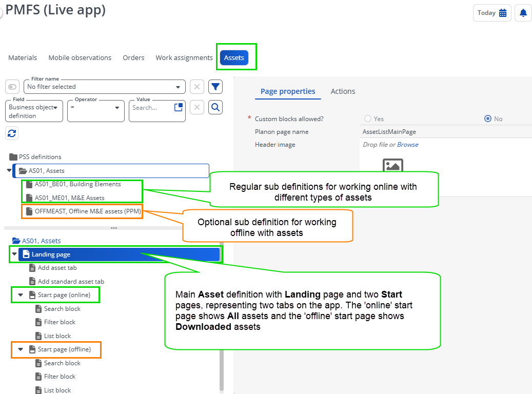Collapse the Landing page node

tap(14, 254)
